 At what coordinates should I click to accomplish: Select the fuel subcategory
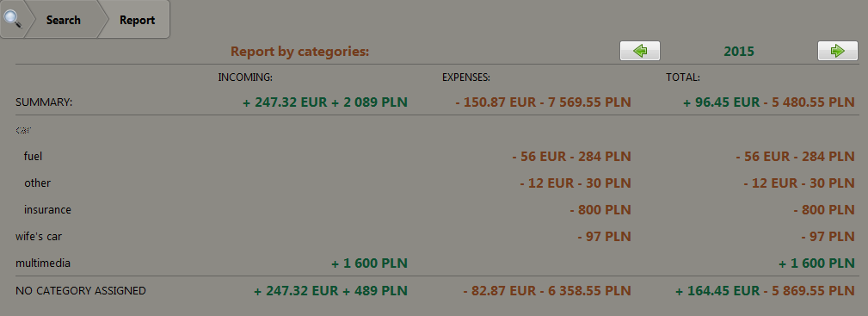(33, 157)
